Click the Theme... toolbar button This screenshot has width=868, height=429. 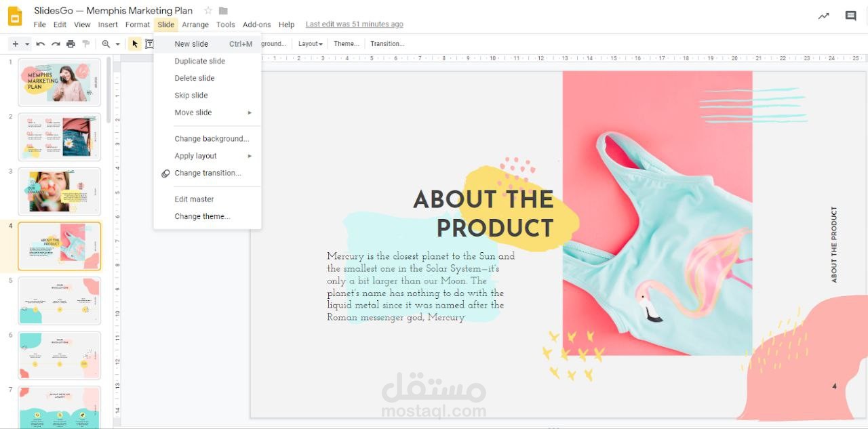pyautogui.click(x=347, y=44)
